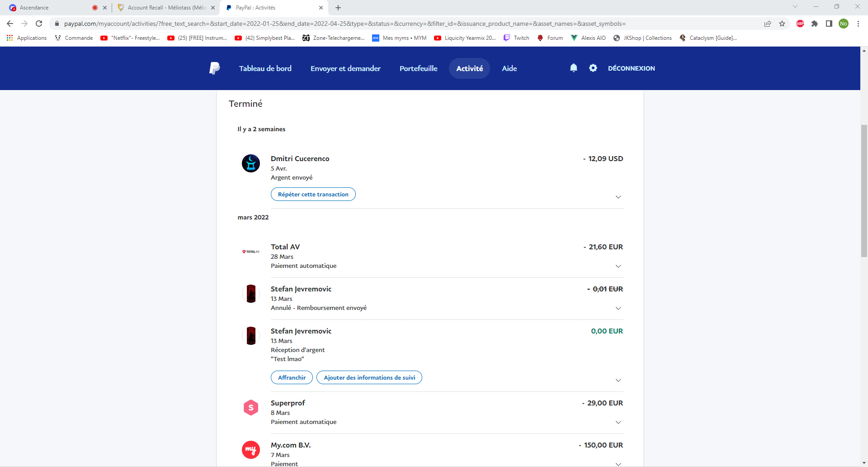Click the PayPal logo in header
Screen dimensions: 868x467
tap(215, 68)
